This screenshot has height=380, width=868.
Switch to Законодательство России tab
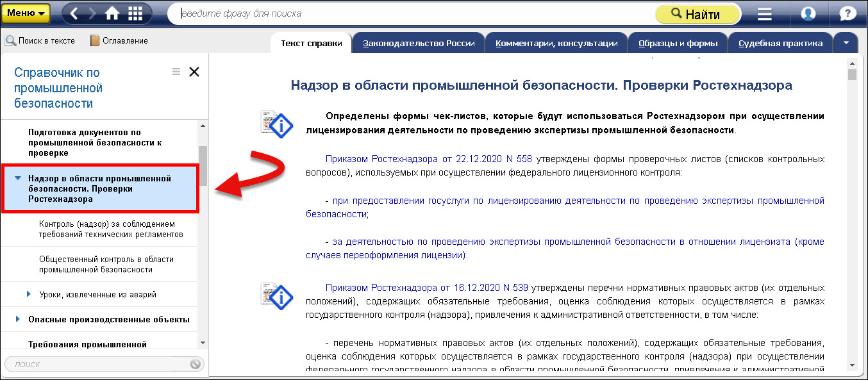point(418,44)
